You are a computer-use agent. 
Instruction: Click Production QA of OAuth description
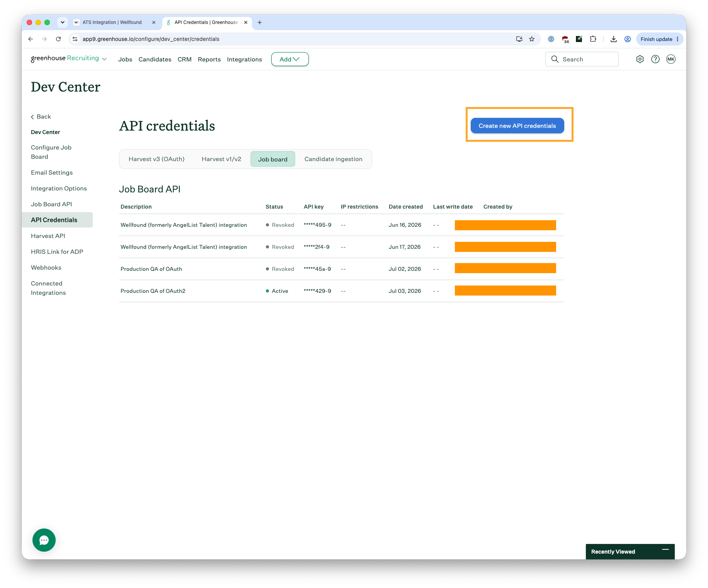(x=151, y=269)
